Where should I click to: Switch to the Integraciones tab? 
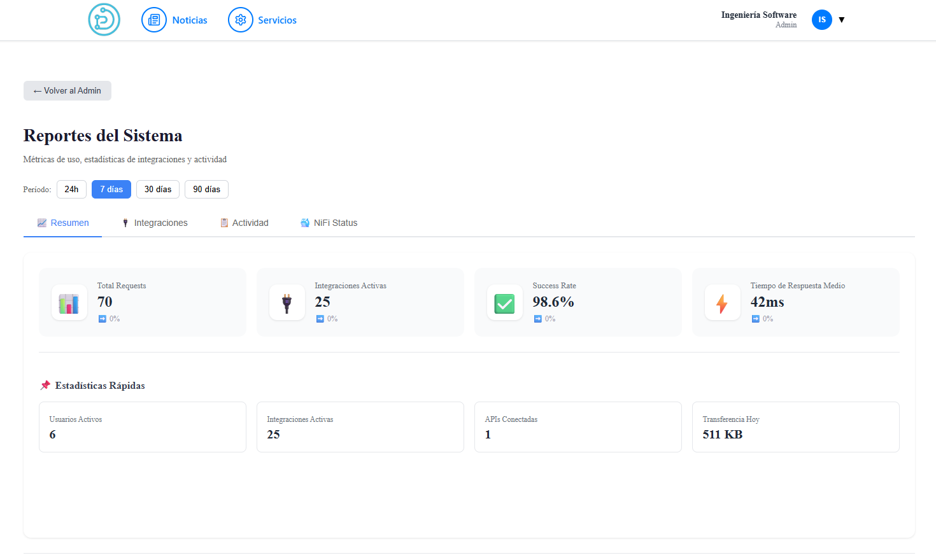coord(155,223)
